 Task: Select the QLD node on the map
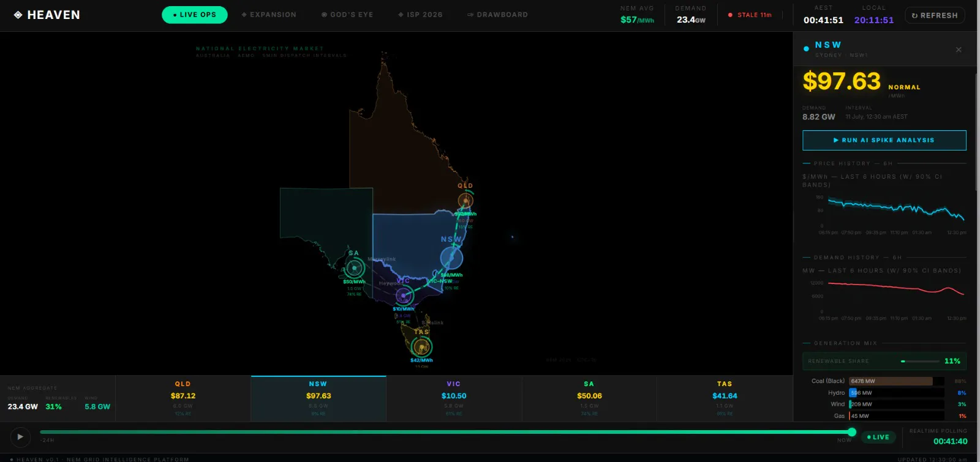click(466, 201)
